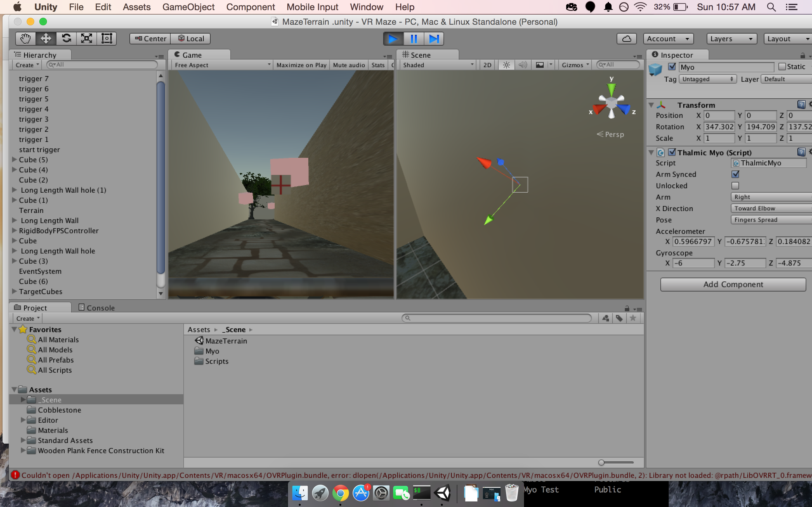The image size is (812, 507).
Task: Switch to the Console tab
Action: (97, 307)
